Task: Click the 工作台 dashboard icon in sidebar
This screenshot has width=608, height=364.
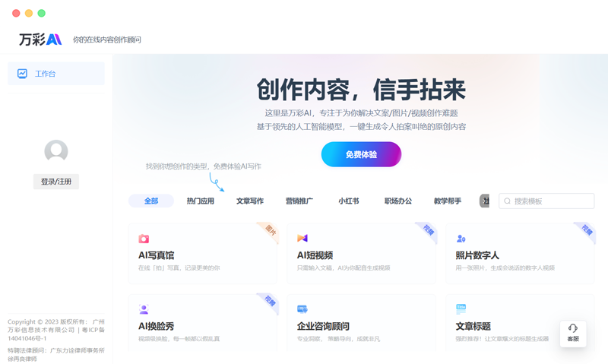Action: pyautogui.click(x=23, y=74)
